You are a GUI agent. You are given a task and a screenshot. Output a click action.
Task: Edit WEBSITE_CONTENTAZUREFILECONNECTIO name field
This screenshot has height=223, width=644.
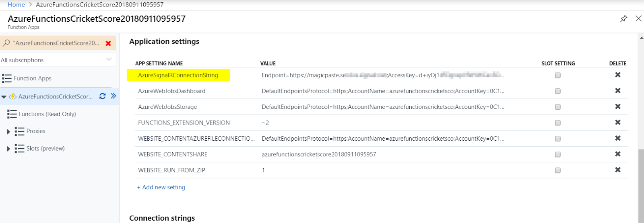[x=196, y=139]
